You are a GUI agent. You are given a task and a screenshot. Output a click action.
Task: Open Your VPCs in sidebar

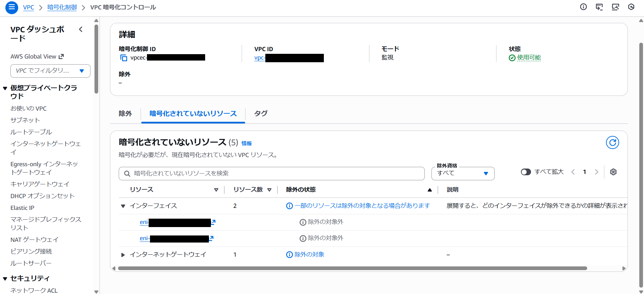(29, 108)
